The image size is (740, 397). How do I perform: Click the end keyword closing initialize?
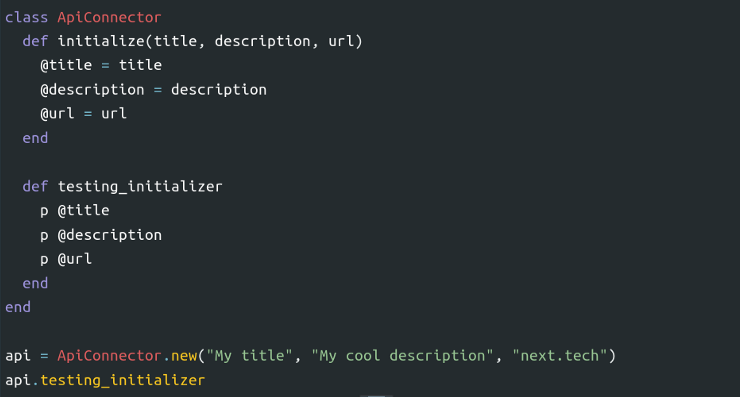[35, 138]
